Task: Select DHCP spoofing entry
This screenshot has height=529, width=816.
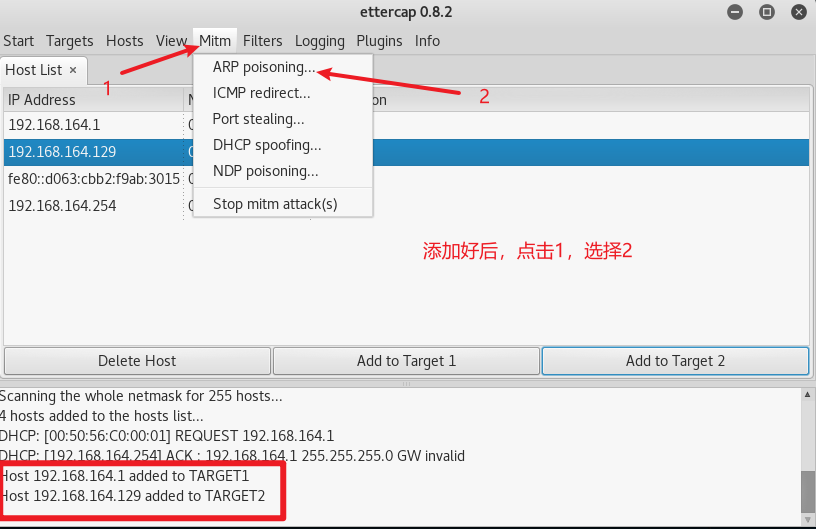Action: tap(267, 145)
